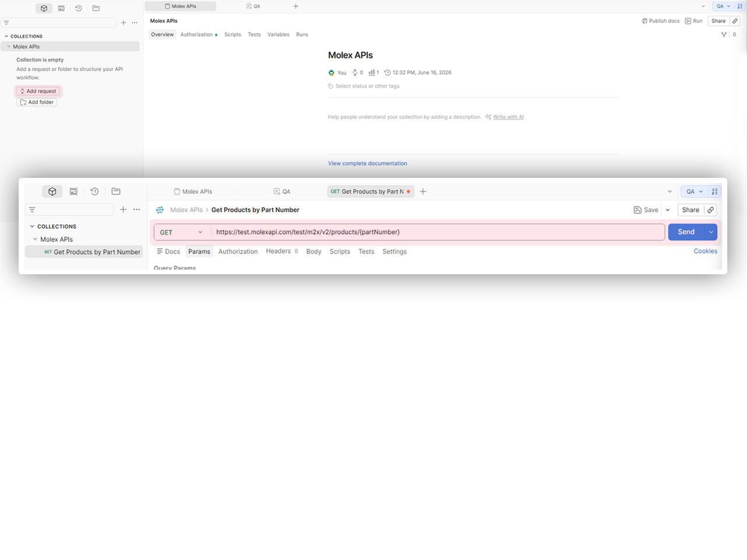This screenshot has width=747, height=560.
Task: Collapse the COLLECTIONS section in the front panel
Action: pyautogui.click(x=32, y=226)
